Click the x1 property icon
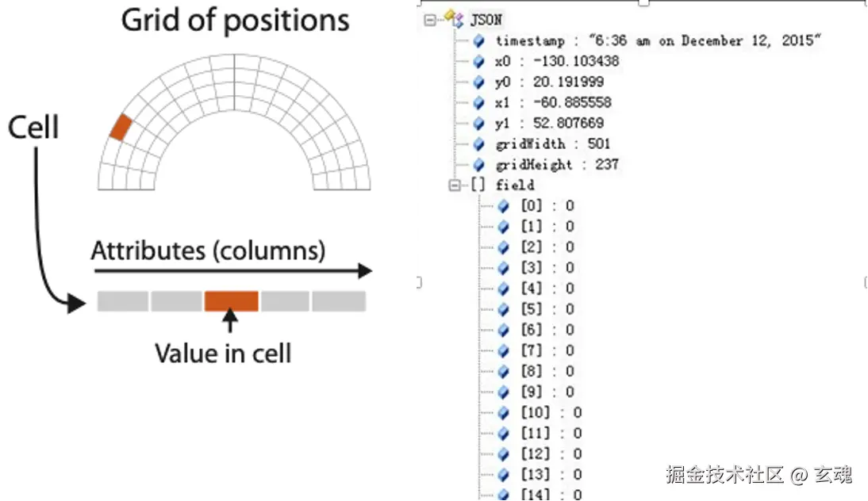Screen dimensions: 868x501 pos(479,103)
